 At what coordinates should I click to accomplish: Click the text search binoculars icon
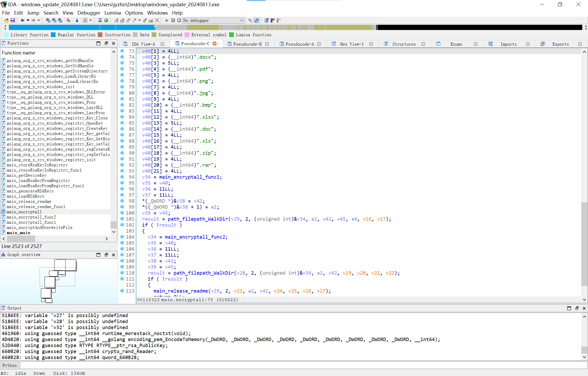pos(54,20)
